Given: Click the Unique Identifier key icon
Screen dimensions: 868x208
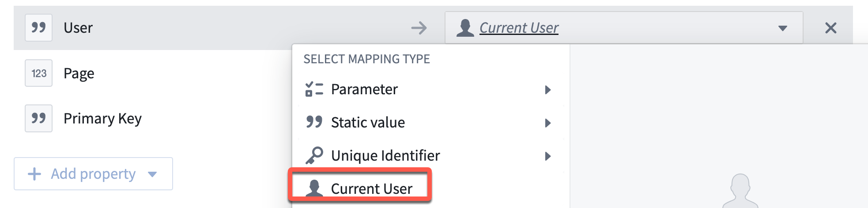Looking at the screenshot, I should click(314, 155).
